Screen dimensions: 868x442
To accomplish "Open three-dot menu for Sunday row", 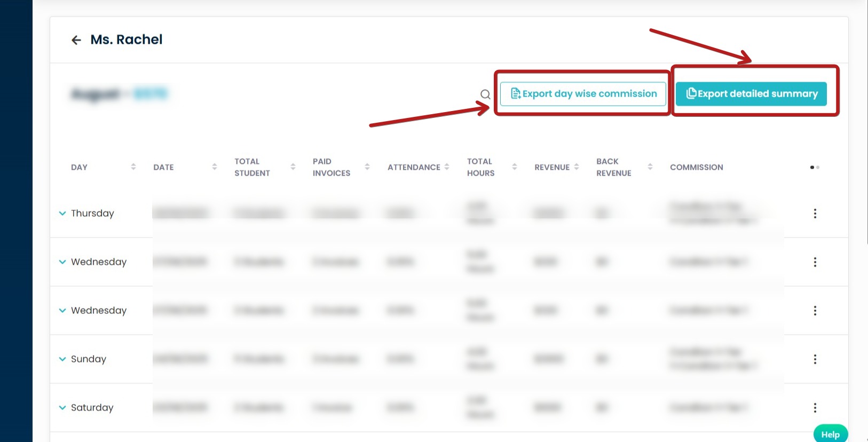I will coord(815,359).
